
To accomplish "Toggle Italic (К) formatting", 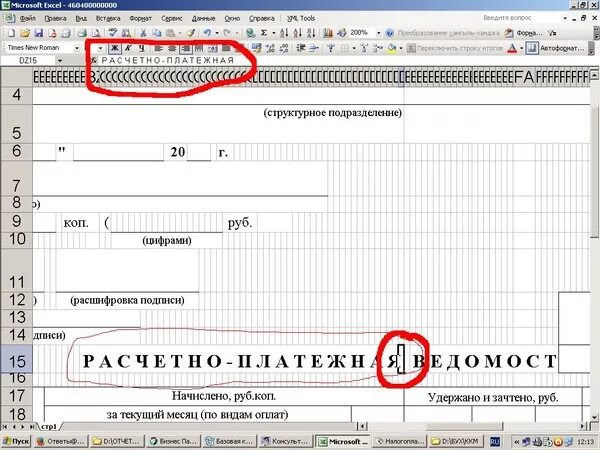I will 128,48.
